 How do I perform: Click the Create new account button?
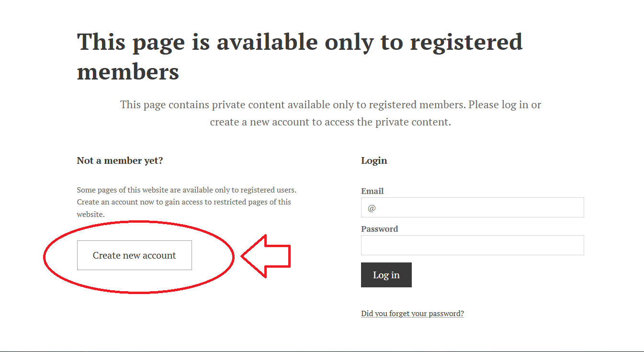point(134,255)
